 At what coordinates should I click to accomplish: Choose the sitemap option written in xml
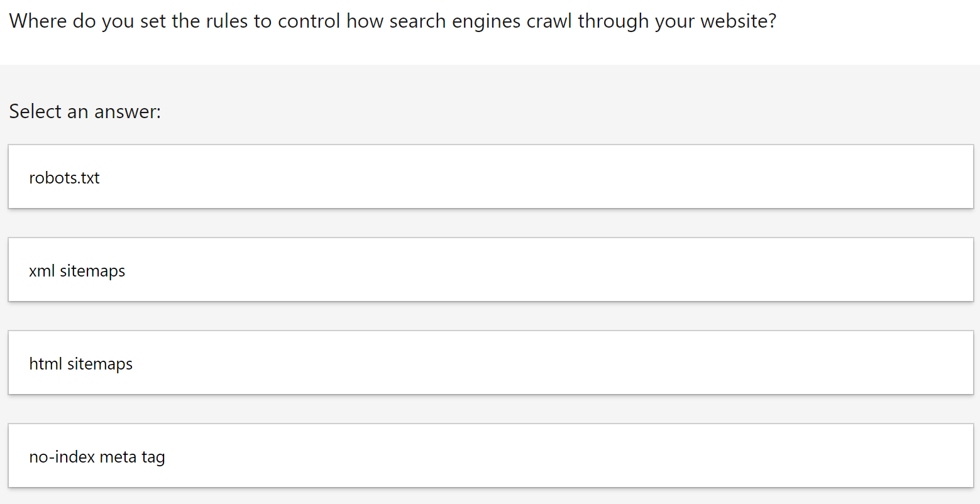pyautogui.click(x=490, y=270)
